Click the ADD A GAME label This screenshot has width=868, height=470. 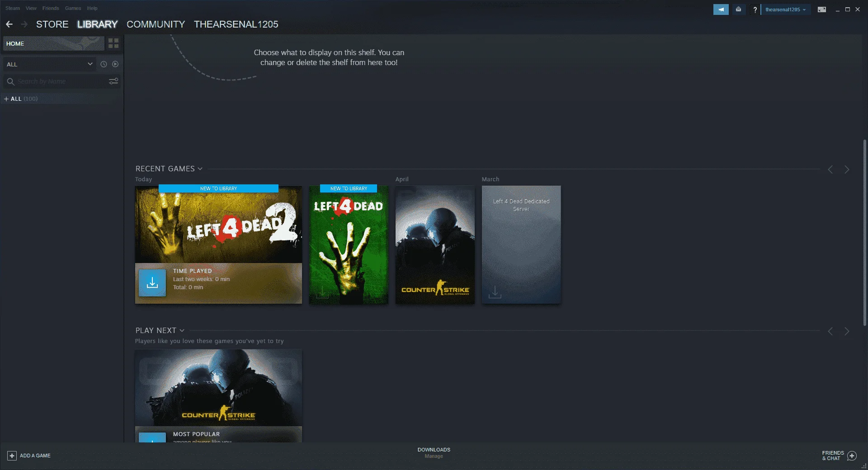(35, 456)
